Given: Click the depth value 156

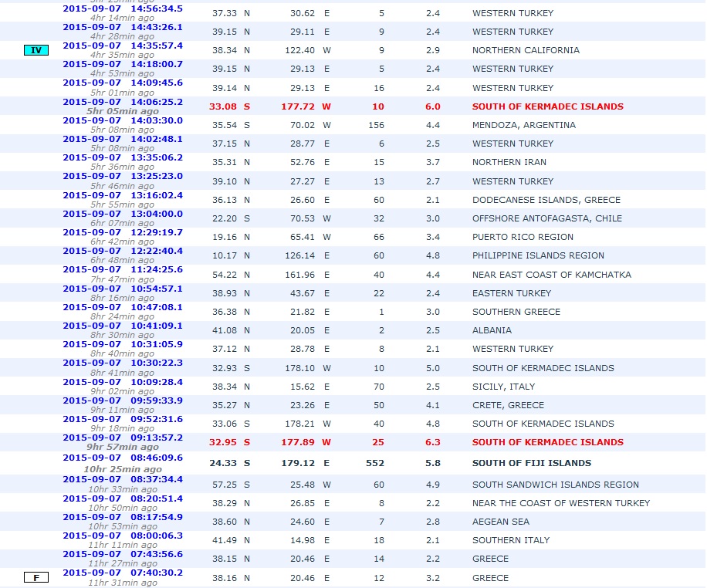Looking at the screenshot, I should click(x=376, y=125).
